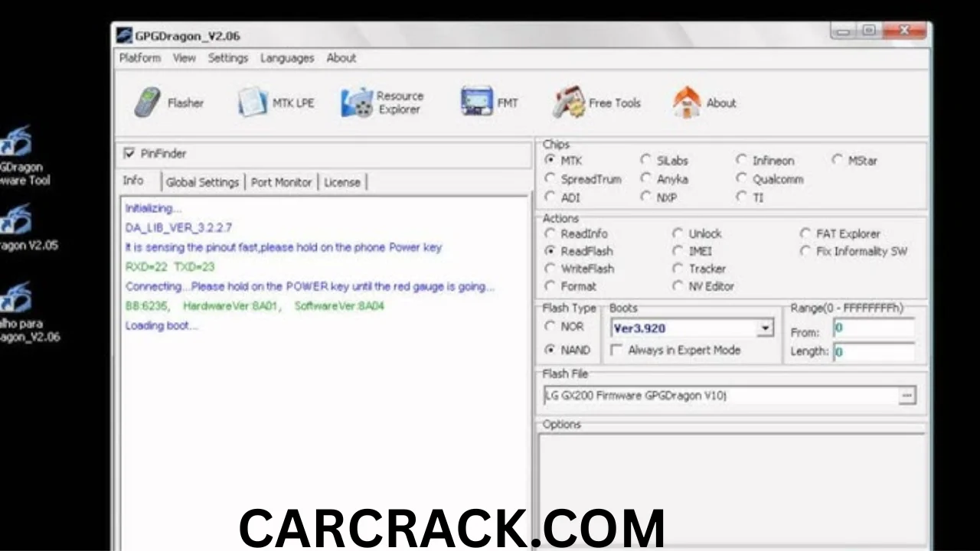This screenshot has height=551, width=980.
Task: Choose the Tracker action
Action: (678, 269)
